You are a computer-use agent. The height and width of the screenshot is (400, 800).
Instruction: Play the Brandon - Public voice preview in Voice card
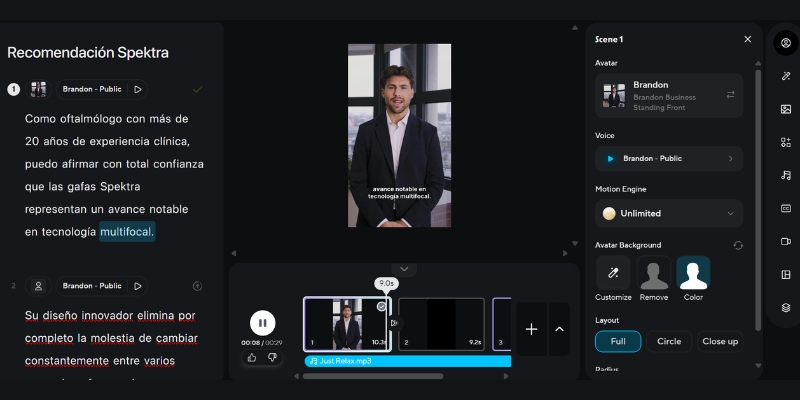point(610,159)
